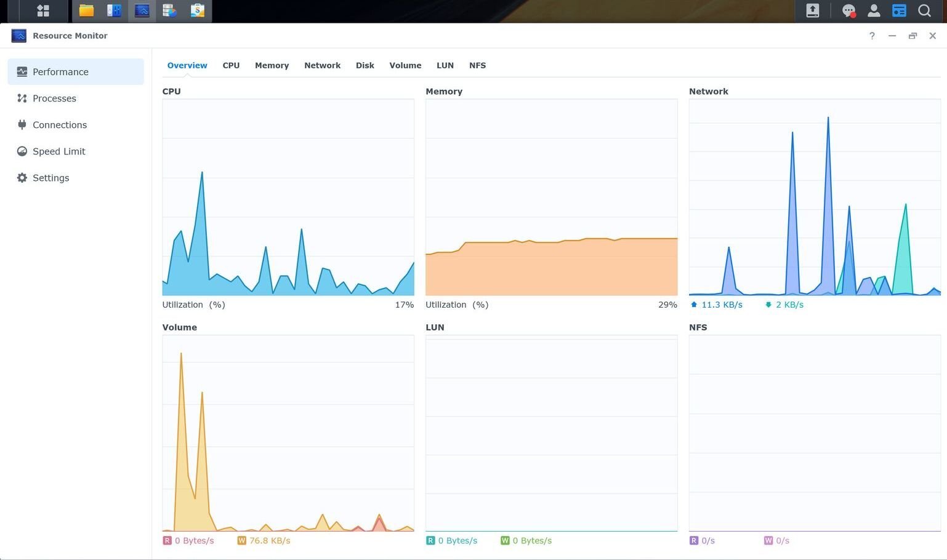Click the Processes branch icon
The image size is (947, 560).
22,98
